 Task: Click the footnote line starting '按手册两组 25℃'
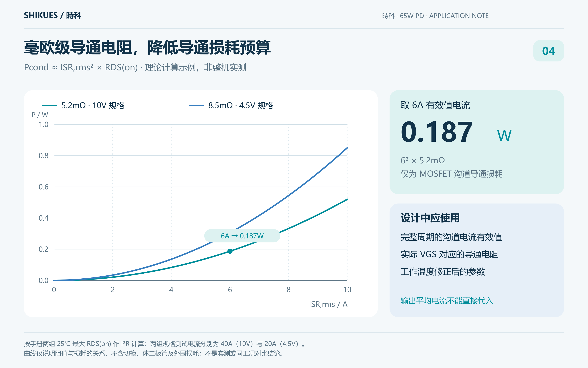[x=165, y=344]
